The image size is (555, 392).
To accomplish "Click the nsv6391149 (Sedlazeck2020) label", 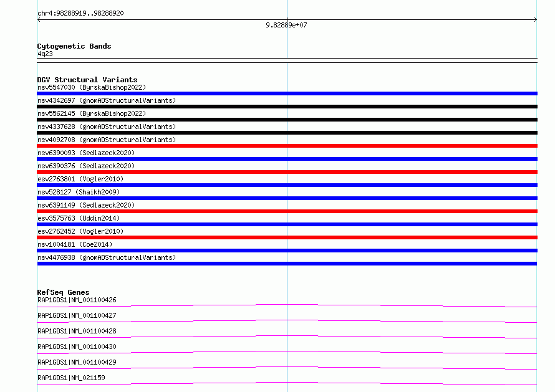I will (x=86, y=205).
